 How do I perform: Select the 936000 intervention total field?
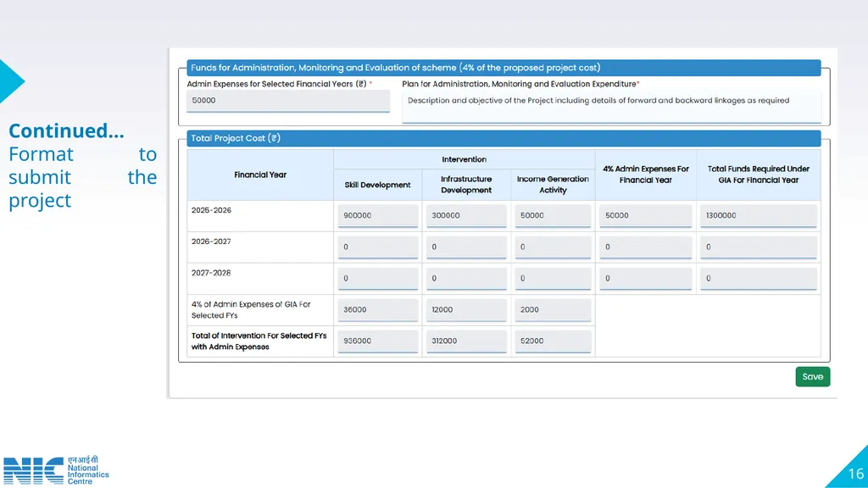point(377,341)
